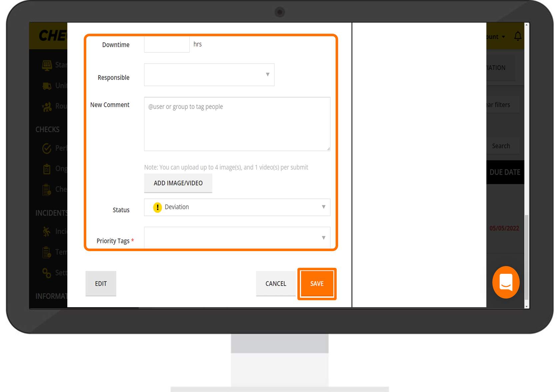This screenshot has width=560, height=392.
Task: Expand the Responsible dropdown
Action: click(209, 75)
